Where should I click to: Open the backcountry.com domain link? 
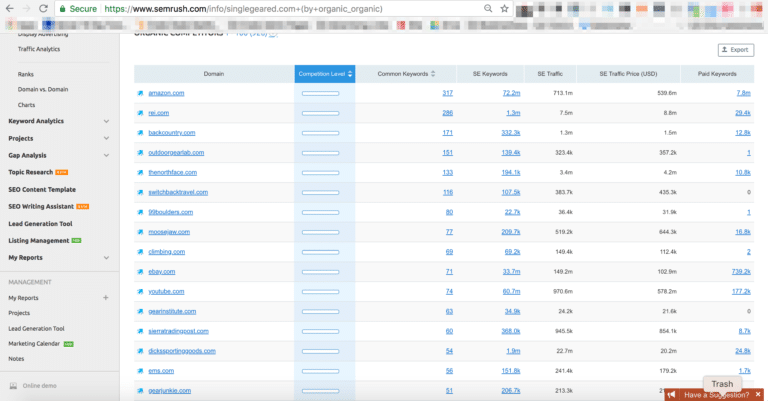[x=171, y=133]
